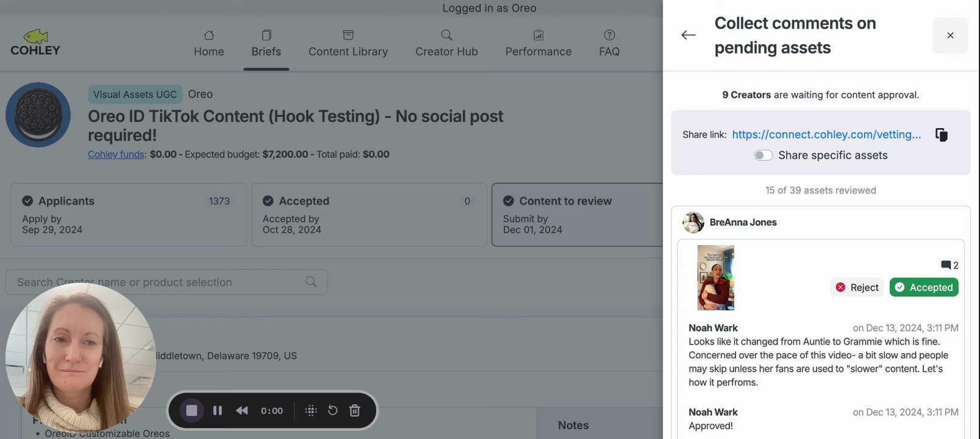Image resolution: width=980 pixels, height=439 pixels.
Task: Click the search magnifier icon in creator search
Action: [x=311, y=282]
